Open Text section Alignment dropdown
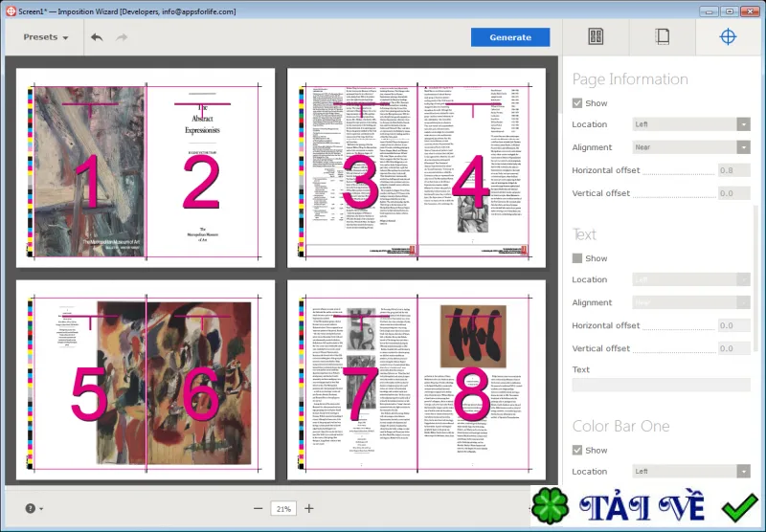This screenshot has width=766, height=532. (x=690, y=302)
